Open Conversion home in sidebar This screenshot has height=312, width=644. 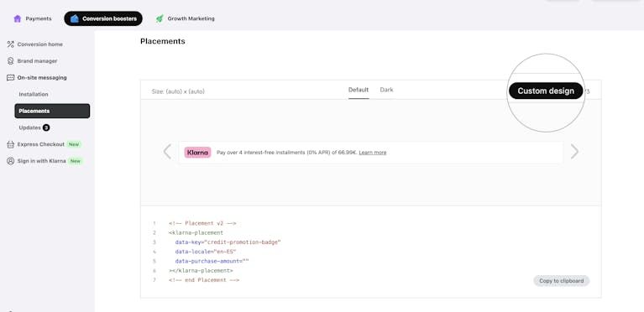[39, 44]
